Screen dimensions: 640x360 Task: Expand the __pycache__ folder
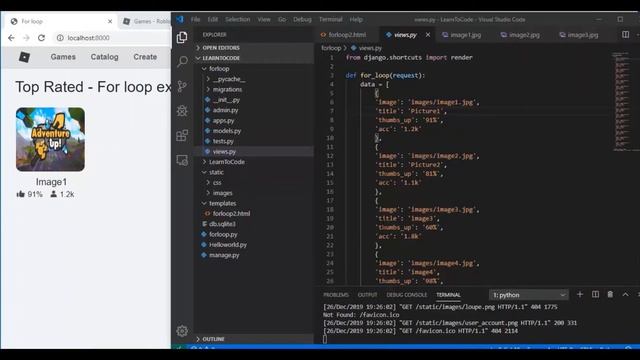coord(254,79)
